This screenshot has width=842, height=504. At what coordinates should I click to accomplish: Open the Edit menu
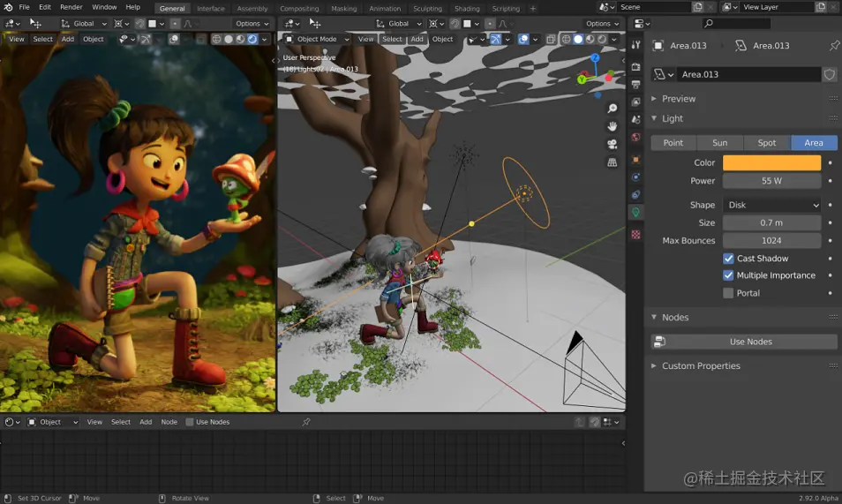pos(45,7)
